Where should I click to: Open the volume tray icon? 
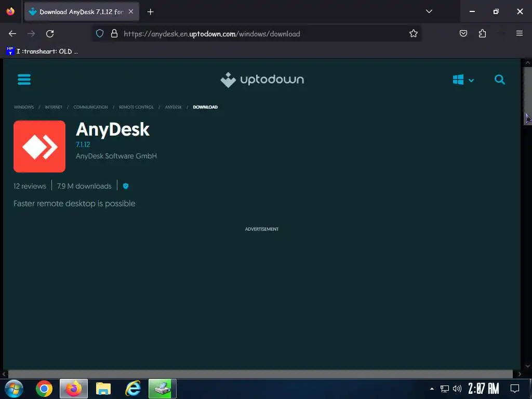[457, 389]
